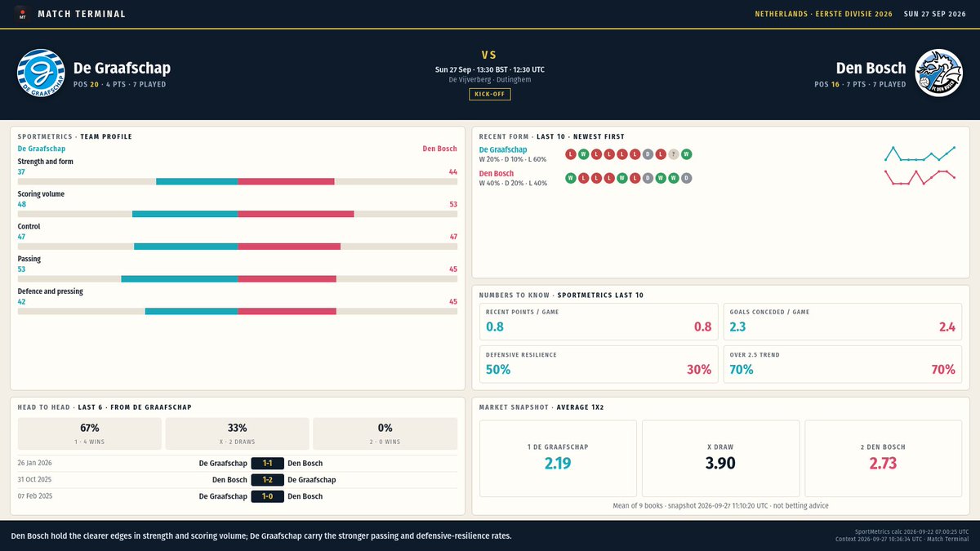Select the 0% Den Bosch wins tile
Screen dimensions: 980x551
tap(385, 433)
